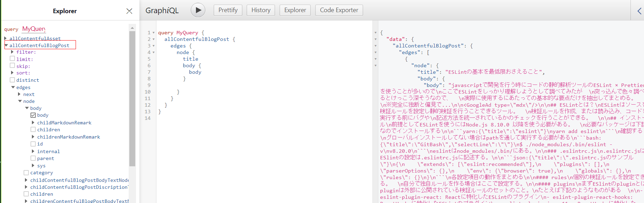
Task: Open the Code Exporter
Action: coord(339,10)
